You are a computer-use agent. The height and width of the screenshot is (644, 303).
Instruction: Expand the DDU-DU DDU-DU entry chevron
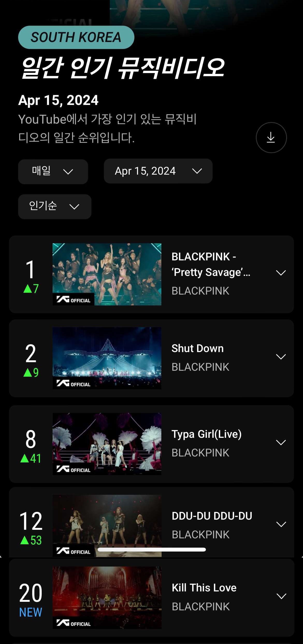click(281, 524)
